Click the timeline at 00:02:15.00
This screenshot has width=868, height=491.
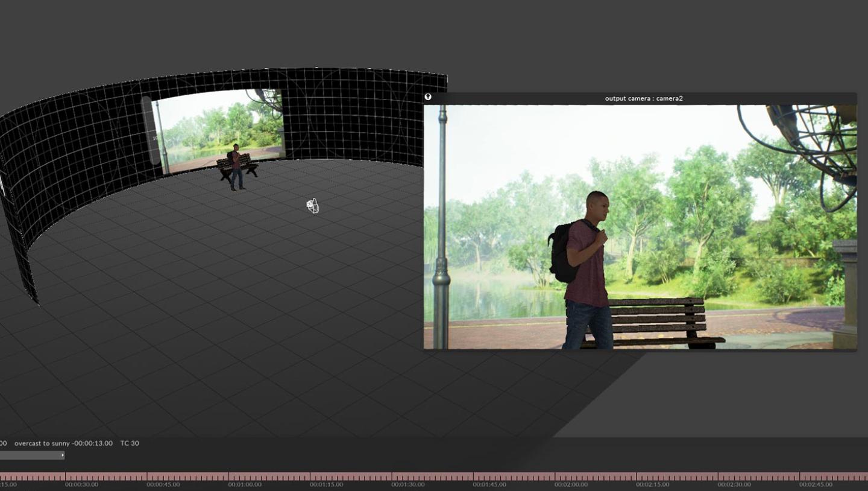coord(652,484)
